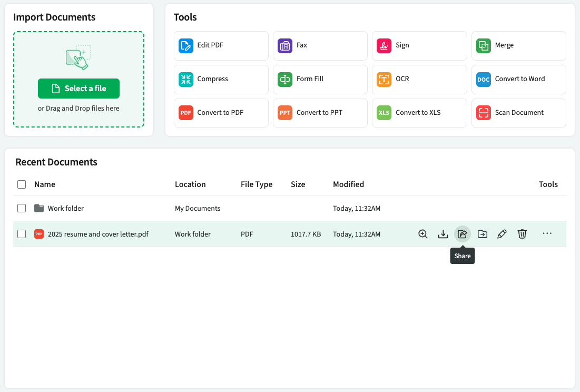Check the Work folder row checkbox

coord(22,208)
